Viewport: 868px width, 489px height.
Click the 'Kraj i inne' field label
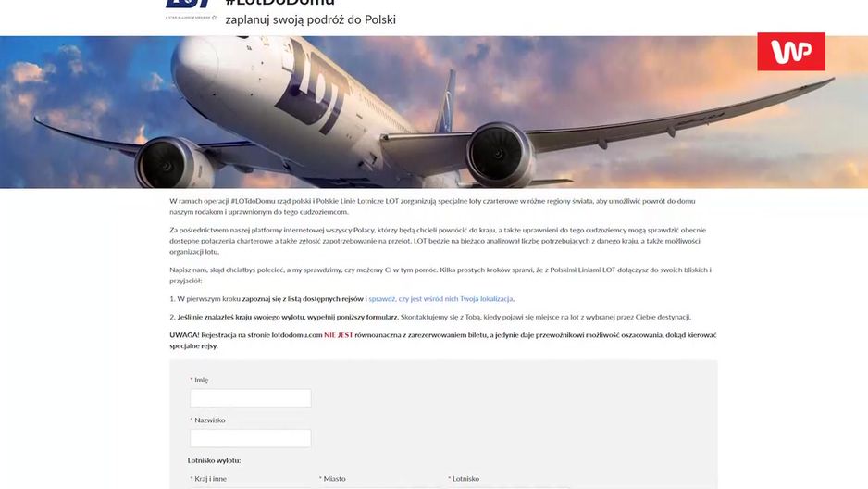(x=210, y=479)
